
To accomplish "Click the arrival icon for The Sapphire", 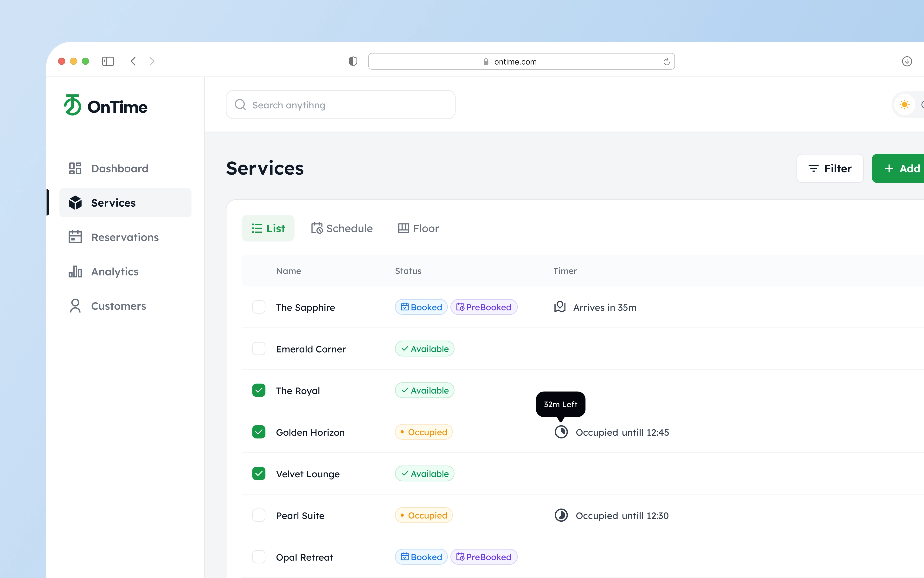I will point(560,307).
